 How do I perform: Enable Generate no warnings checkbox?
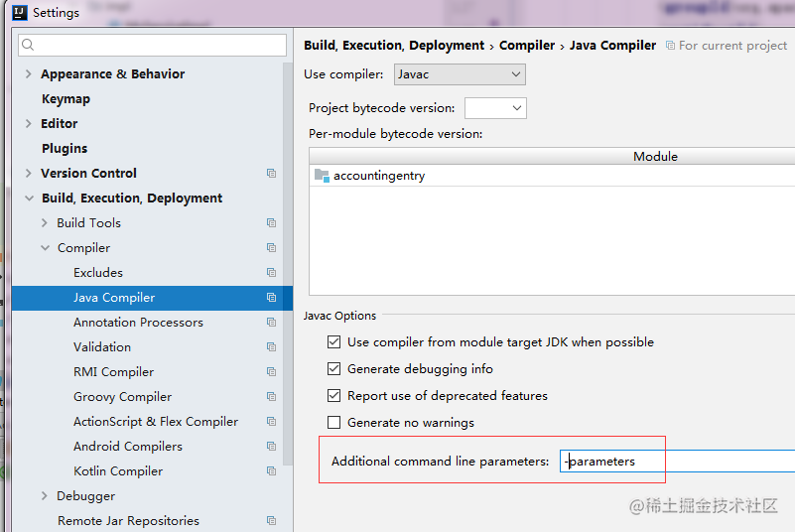tap(333, 423)
